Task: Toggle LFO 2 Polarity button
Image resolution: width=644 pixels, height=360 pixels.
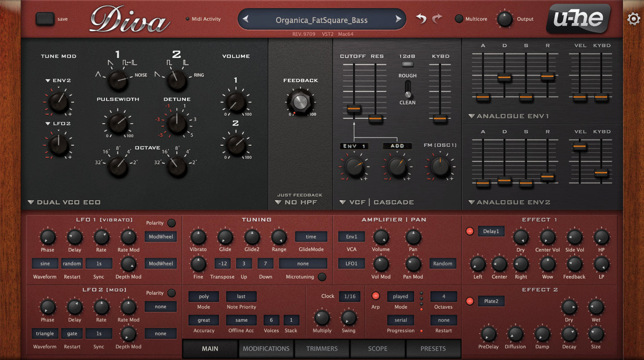Action: [x=171, y=293]
